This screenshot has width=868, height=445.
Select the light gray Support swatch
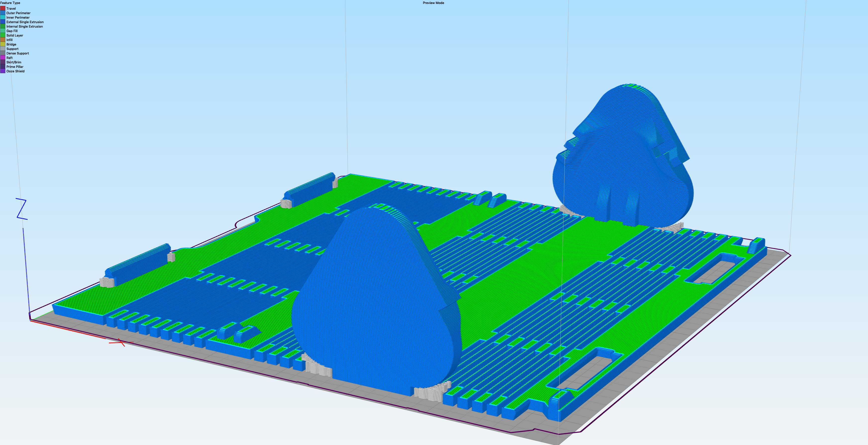coord(3,49)
